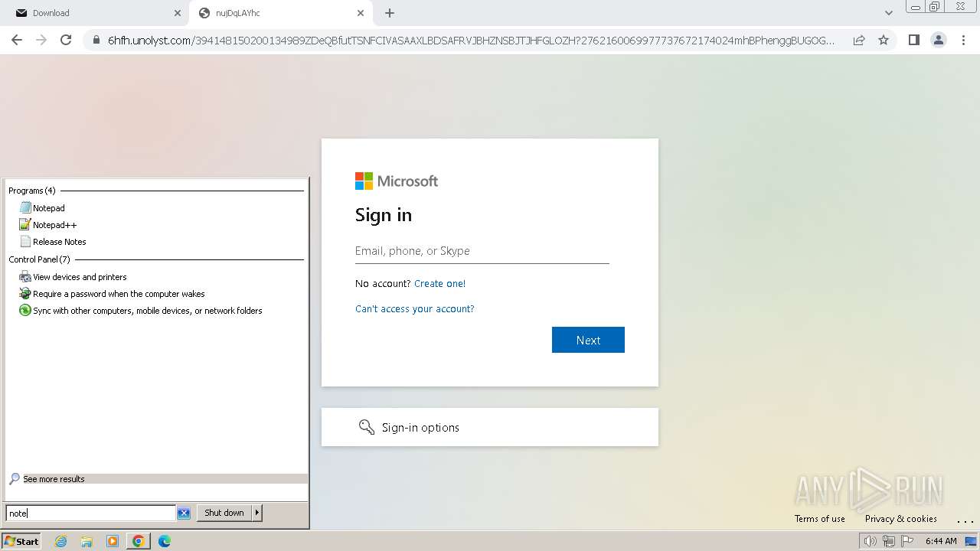The height and width of the screenshot is (551, 980).
Task: Open Microsoft Edge taskbar icon
Action: (164, 541)
